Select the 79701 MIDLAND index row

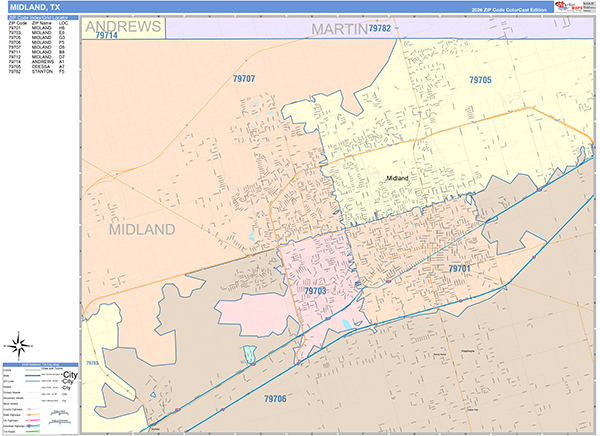pos(37,28)
